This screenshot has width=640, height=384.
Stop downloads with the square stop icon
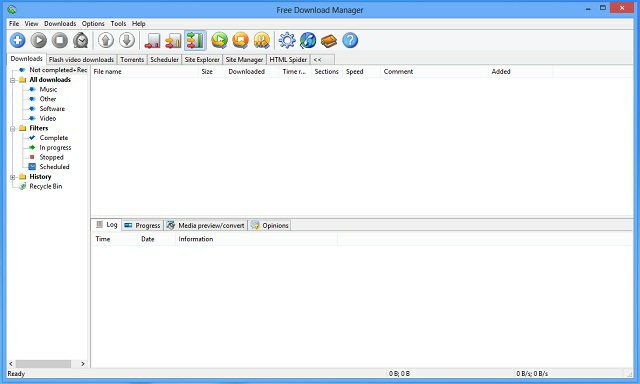[x=60, y=40]
